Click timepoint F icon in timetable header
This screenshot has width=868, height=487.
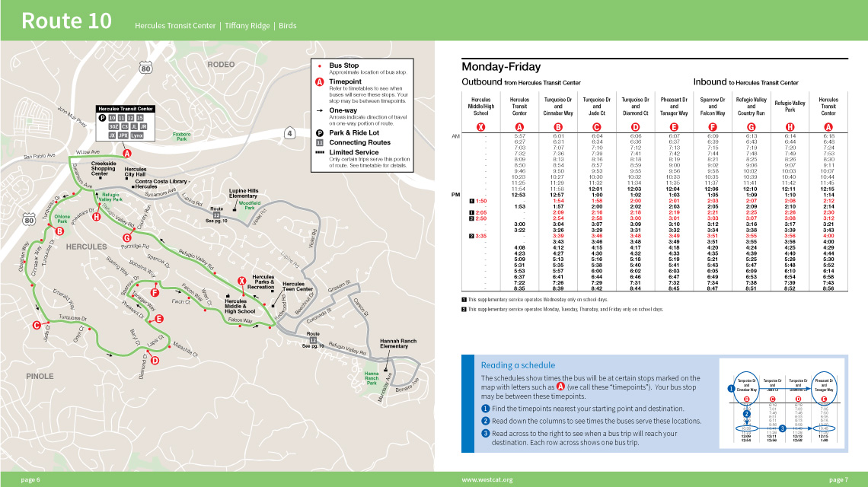coord(713,126)
